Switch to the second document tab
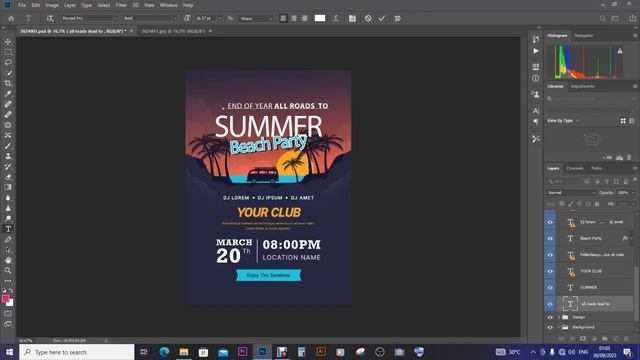 173,31
